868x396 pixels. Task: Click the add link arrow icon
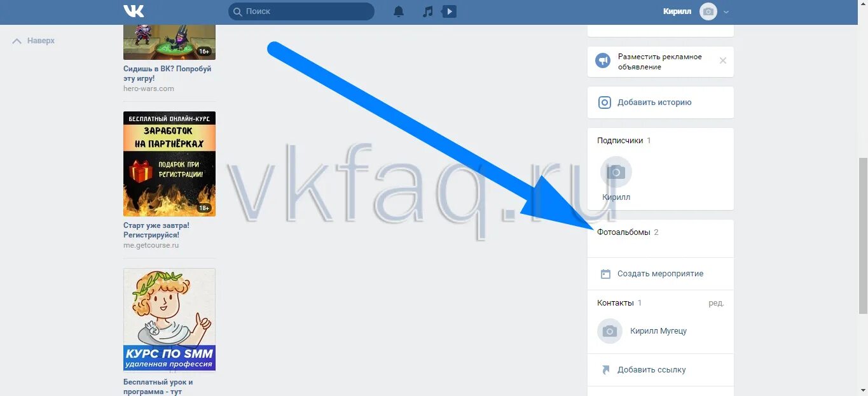tap(605, 370)
